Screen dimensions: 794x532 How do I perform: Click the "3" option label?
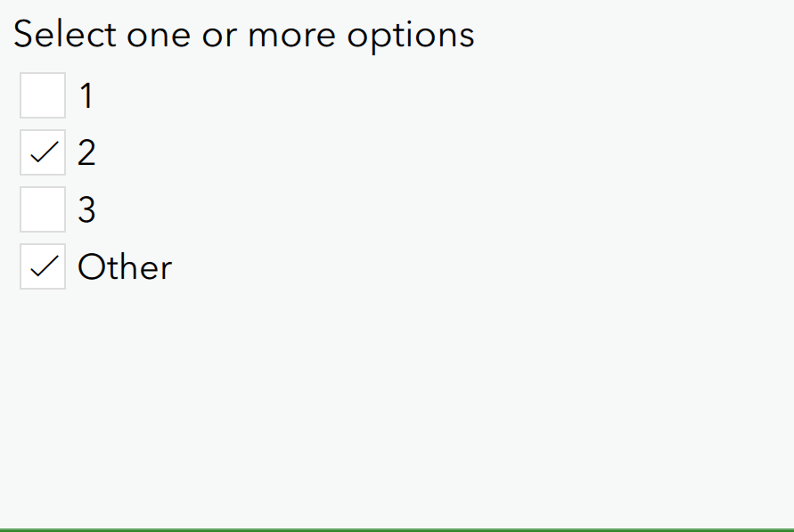86,210
